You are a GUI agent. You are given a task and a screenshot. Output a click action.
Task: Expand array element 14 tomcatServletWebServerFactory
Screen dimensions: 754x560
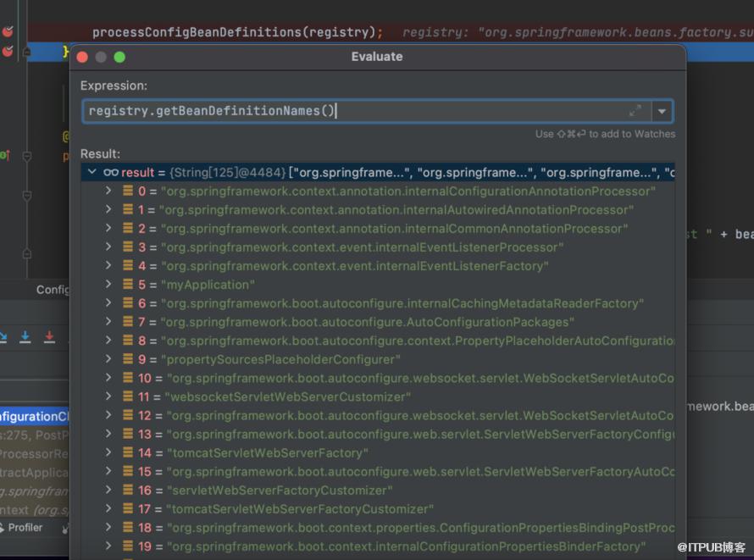108,452
